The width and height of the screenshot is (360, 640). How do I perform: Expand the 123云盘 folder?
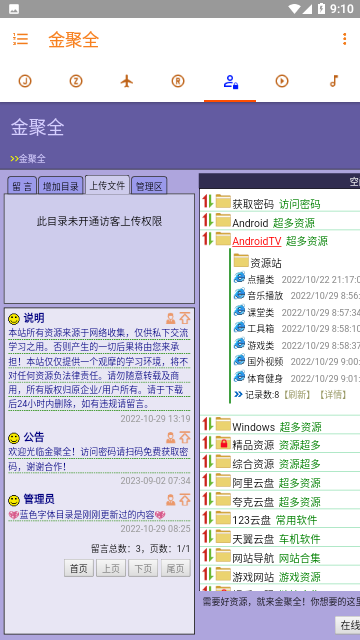(x=251, y=520)
